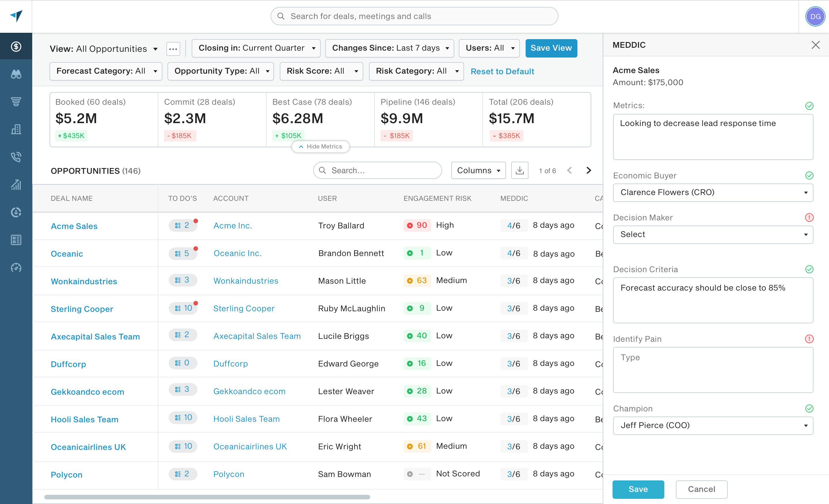
Task: Open the bar chart analytics icon in sidebar
Action: click(x=16, y=185)
